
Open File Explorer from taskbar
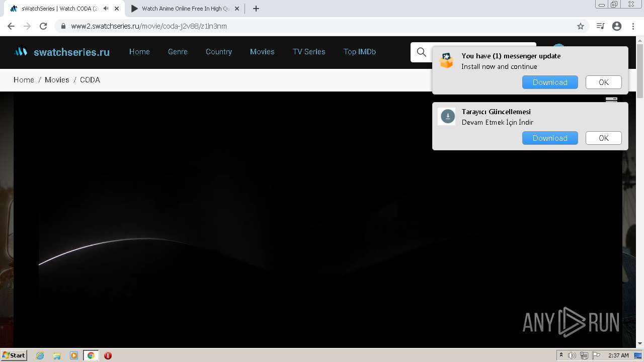click(57, 355)
